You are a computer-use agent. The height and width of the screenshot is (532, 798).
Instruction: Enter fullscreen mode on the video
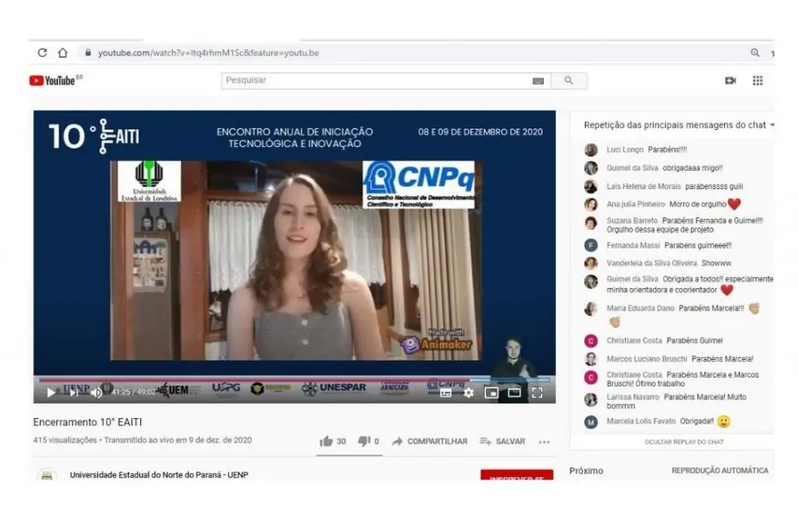[537, 393]
